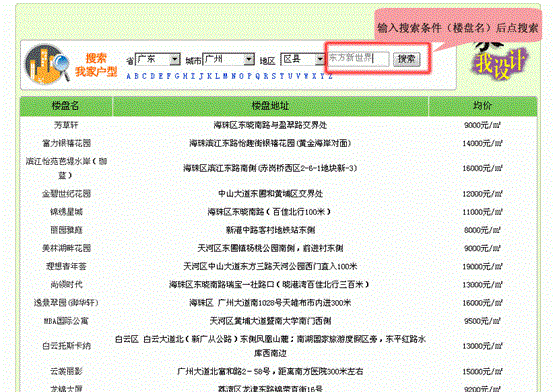The image size is (555, 392).
Task: Filter by letter X link
Action: tap(314, 76)
